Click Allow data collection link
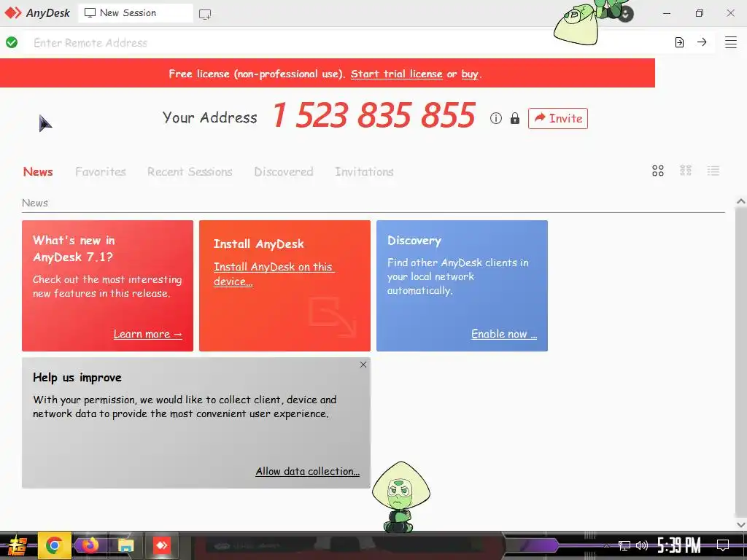747x560 pixels. click(x=307, y=471)
